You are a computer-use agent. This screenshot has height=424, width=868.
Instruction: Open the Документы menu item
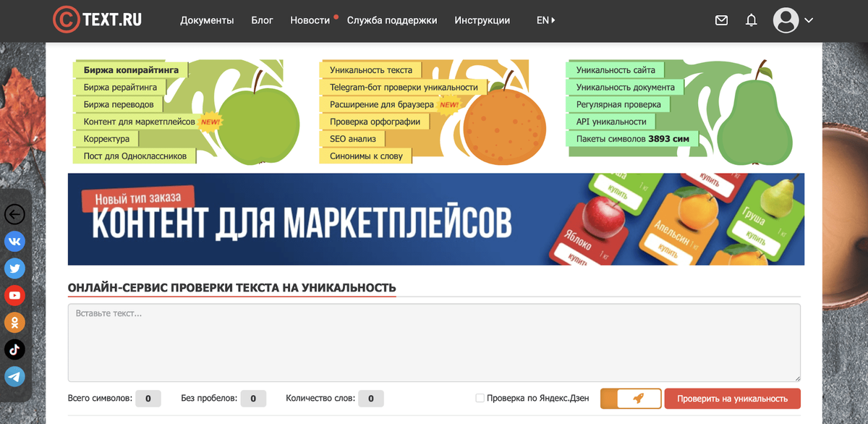[x=207, y=20]
